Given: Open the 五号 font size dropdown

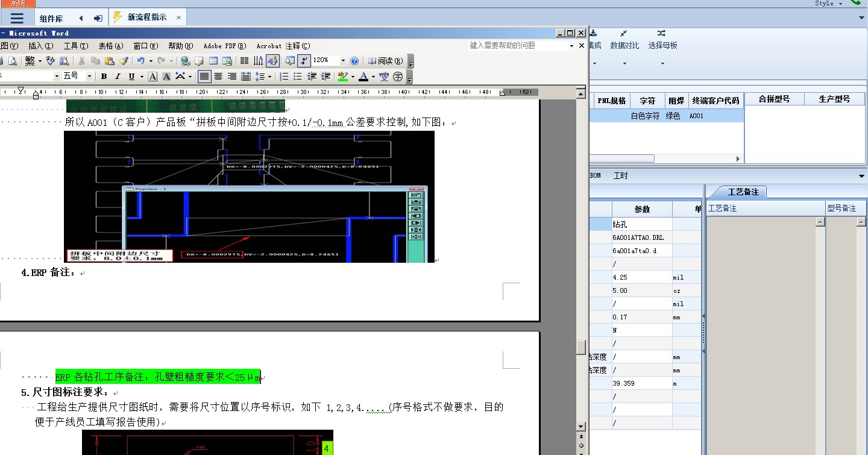Looking at the screenshot, I should point(89,77).
